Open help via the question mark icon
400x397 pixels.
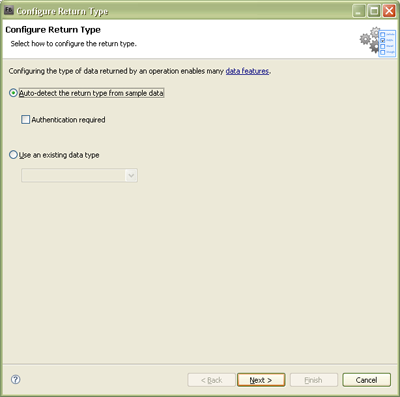coord(16,379)
